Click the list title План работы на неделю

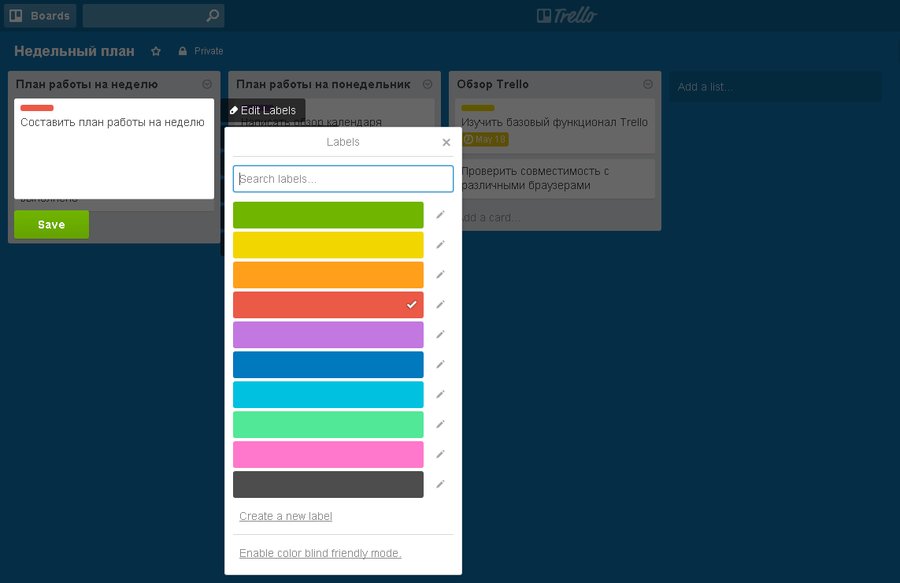click(x=87, y=84)
